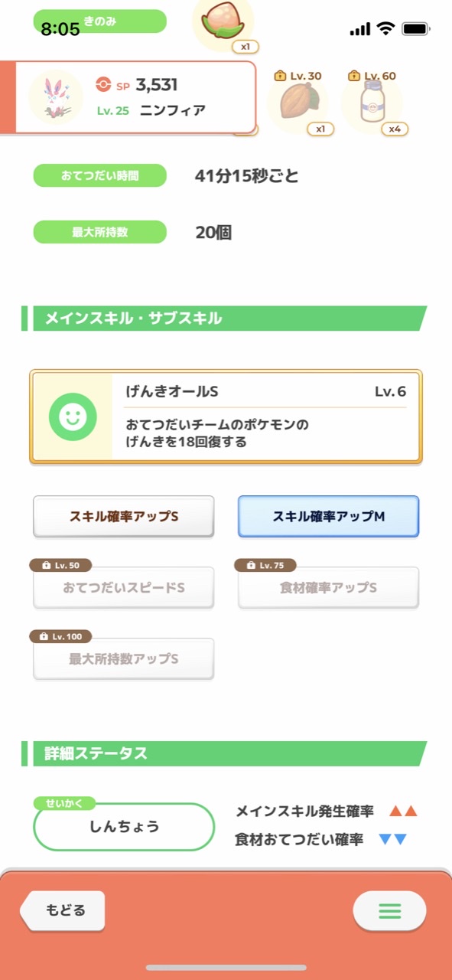The width and height of the screenshot is (452, 980).
Task: Select the Lv. 30 cacao ingredient icon
Action: click(298, 103)
